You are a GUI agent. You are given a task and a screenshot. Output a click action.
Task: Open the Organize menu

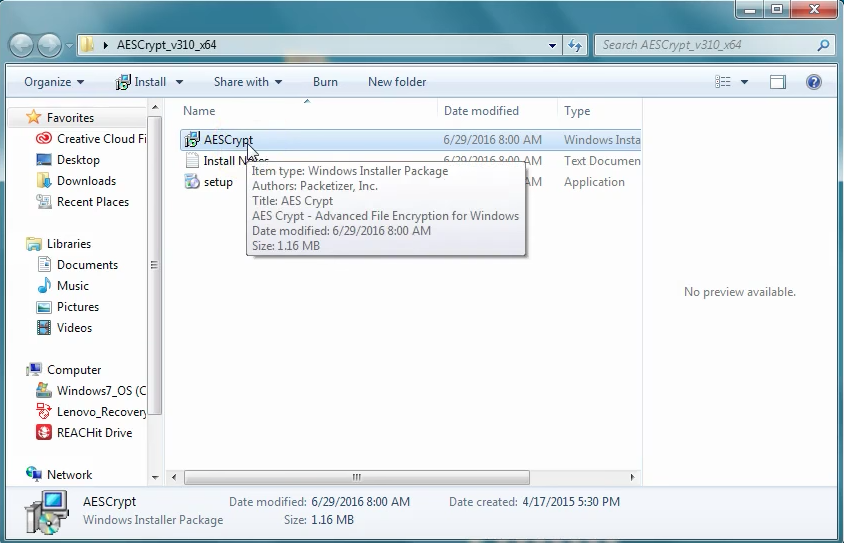click(54, 82)
